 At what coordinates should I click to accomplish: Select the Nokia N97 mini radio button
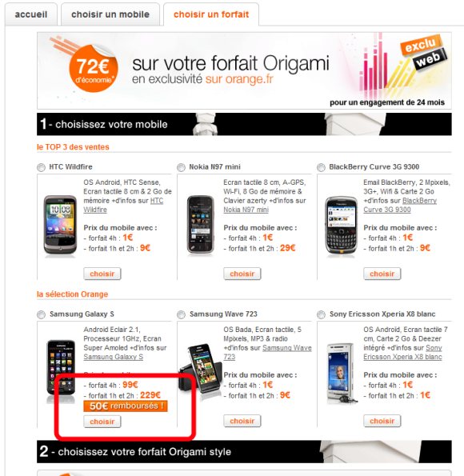click(181, 167)
